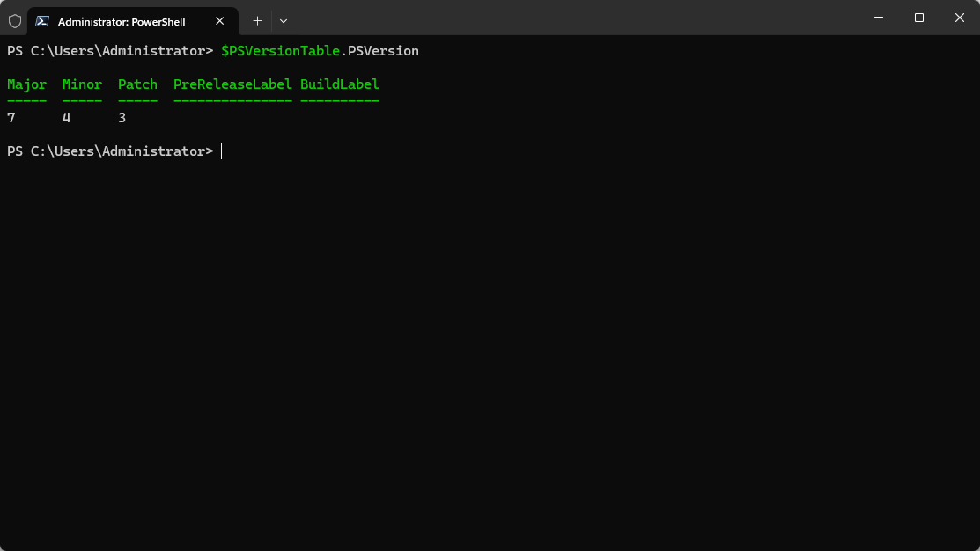980x551 pixels.
Task: Click the administrator shield icon
Action: tap(15, 20)
